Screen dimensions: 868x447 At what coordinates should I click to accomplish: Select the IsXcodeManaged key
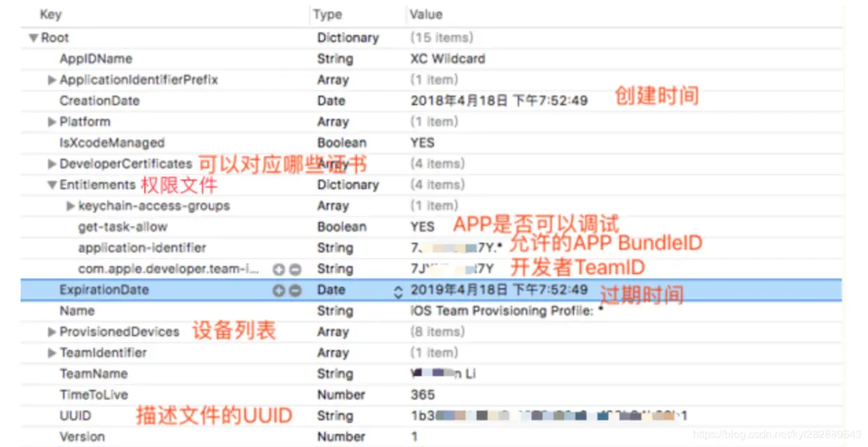(112, 143)
